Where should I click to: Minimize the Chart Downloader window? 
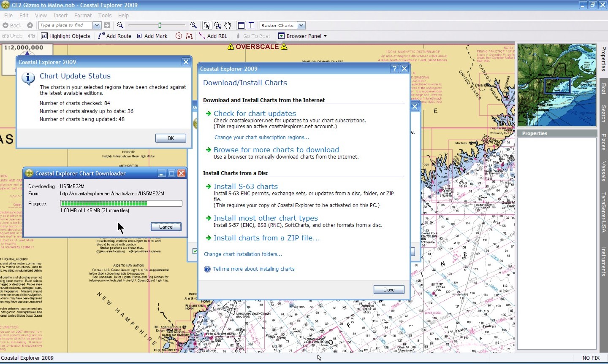coord(162,173)
